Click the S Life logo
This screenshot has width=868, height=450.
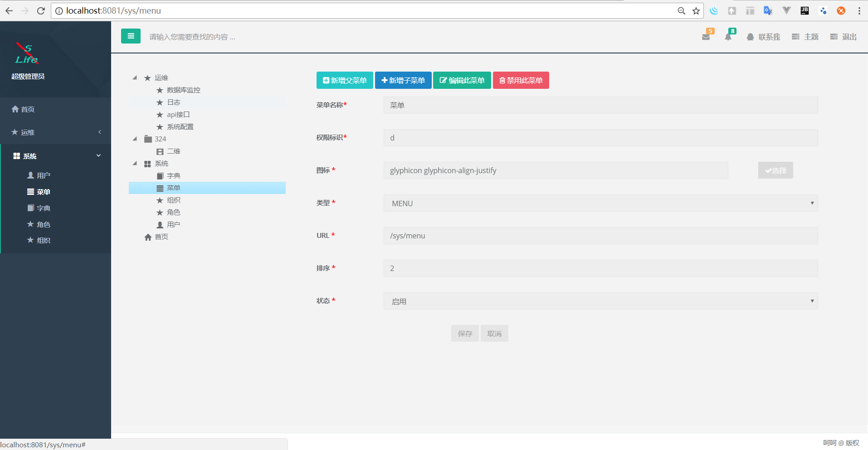(27, 53)
